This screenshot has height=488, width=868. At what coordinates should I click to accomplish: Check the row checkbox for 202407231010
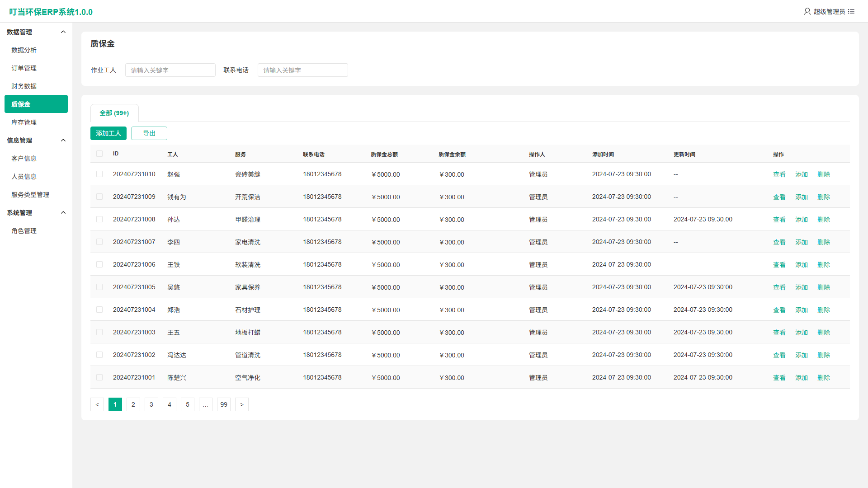click(x=99, y=174)
